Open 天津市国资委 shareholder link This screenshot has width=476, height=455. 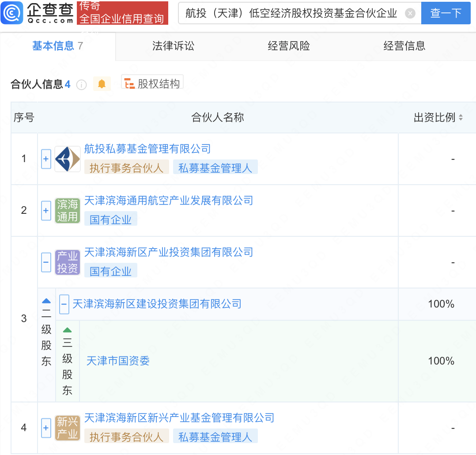tap(118, 361)
